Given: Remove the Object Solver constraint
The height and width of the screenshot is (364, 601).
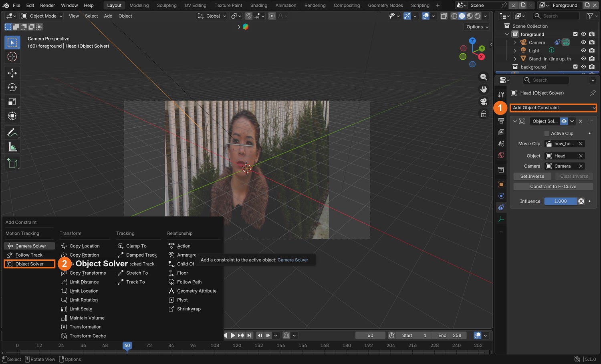Looking at the screenshot, I should click(581, 121).
